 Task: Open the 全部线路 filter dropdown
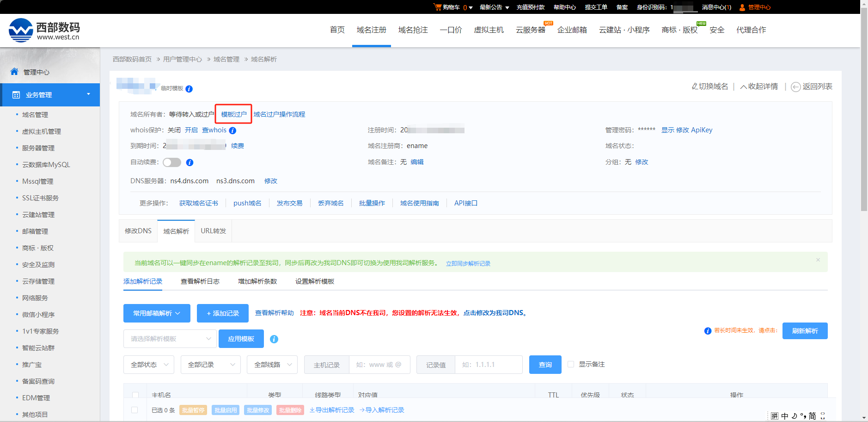[272, 365]
